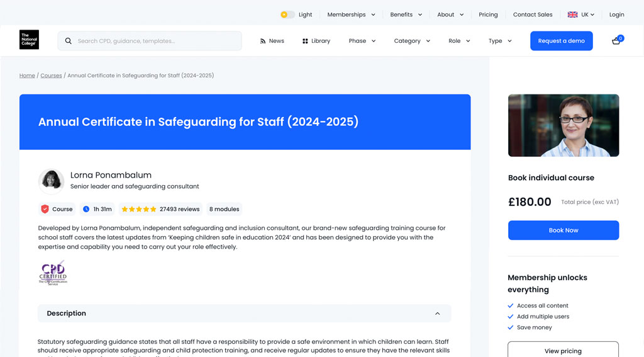Go to the Pricing page
644x357 pixels.
pyautogui.click(x=488, y=14)
